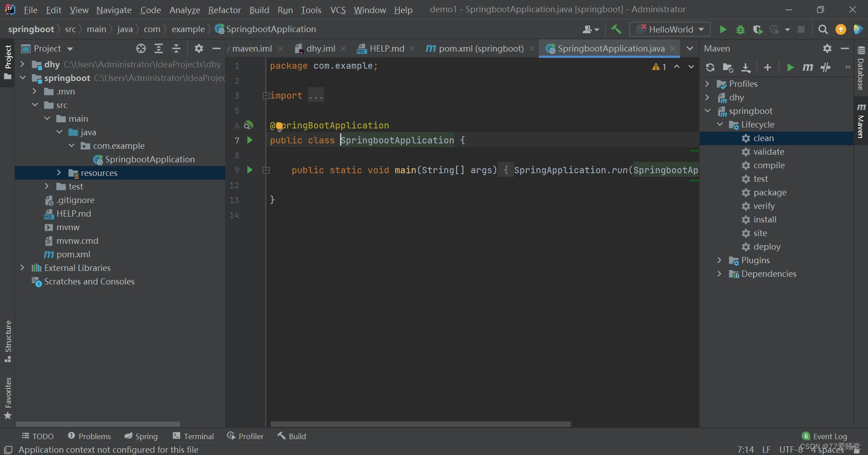The image size is (868, 455).
Task: Open the Project view selector dropdown
Action: click(47, 48)
